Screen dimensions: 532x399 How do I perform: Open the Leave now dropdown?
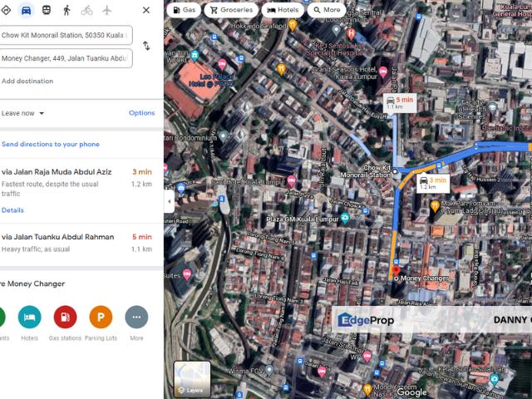coord(22,113)
